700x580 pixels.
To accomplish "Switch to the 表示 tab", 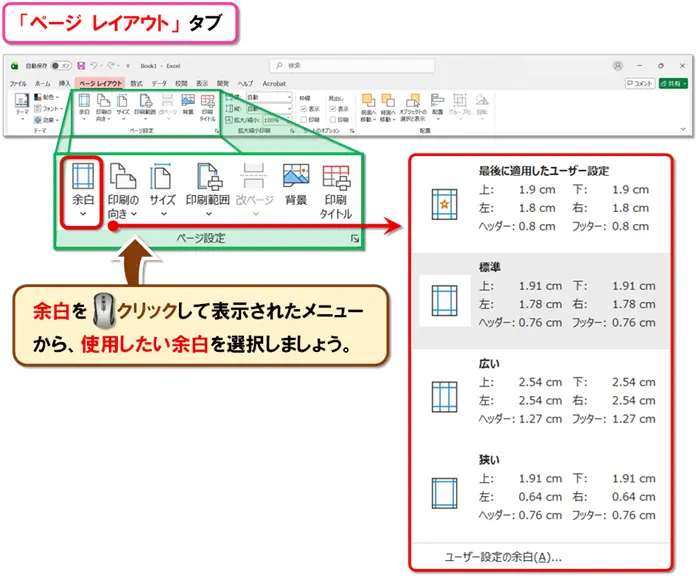I will pyautogui.click(x=202, y=83).
